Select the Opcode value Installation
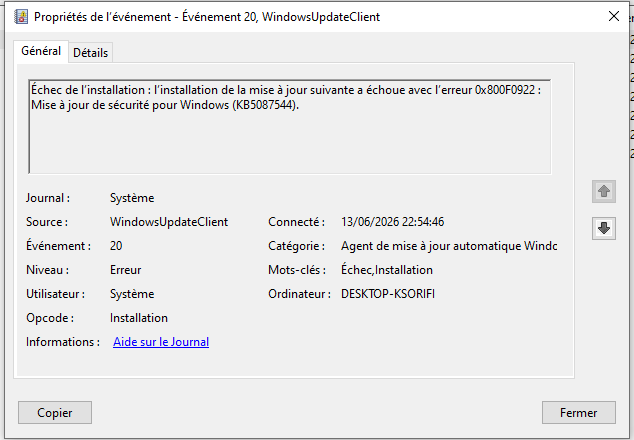The height and width of the screenshot is (440, 634). pyautogui.click(x=139, y=318)
